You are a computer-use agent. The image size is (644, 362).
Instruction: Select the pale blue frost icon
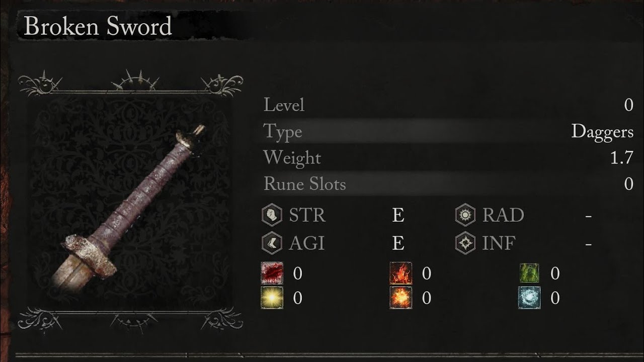tap(529, 298)
